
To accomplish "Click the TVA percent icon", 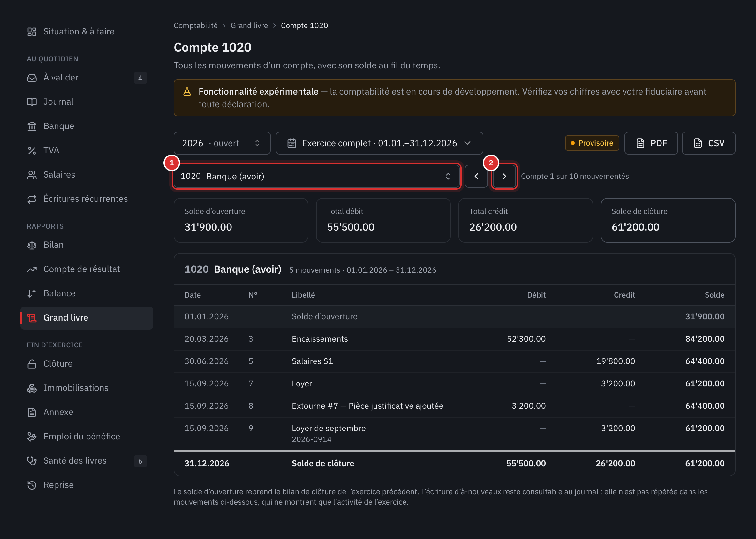I will tap(32, 150).
